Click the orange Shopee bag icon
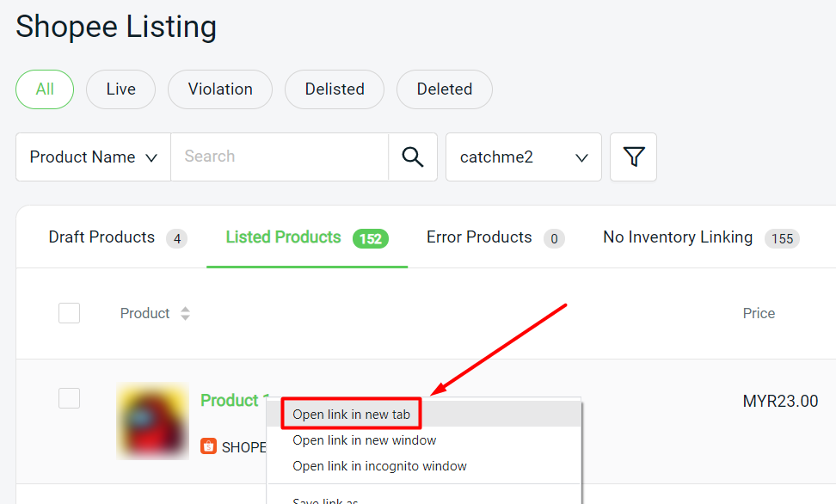This screenshot has height=504, width=836. click(208, 446)
